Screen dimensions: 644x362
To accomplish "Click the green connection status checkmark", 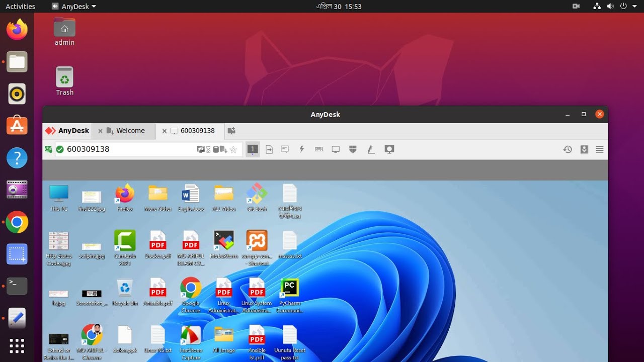I will click(x=60, y=149).
